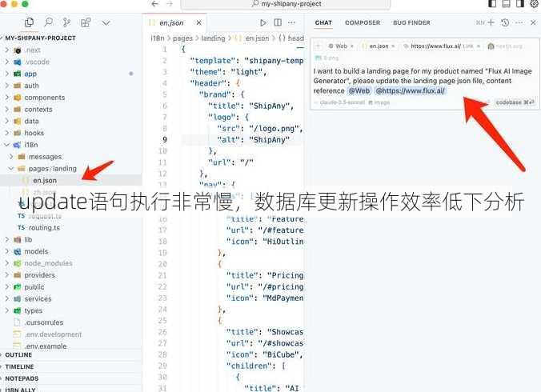Viewport: 541px width, 392px height.
Task: Open the Source Control branch icon
Action: pyautogui.click(x=66, y=22)
